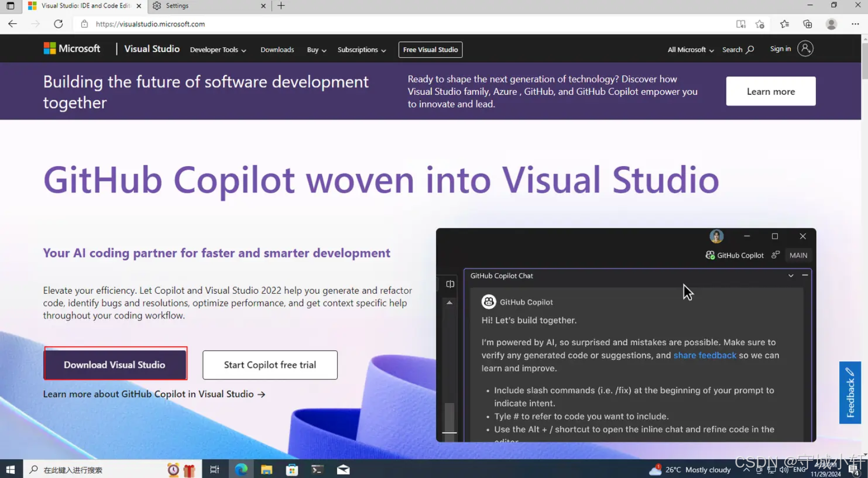Click the ENG input language indicator
This screenshot has height=478, width=868.
pyautogui.click(x=800, y=470)
